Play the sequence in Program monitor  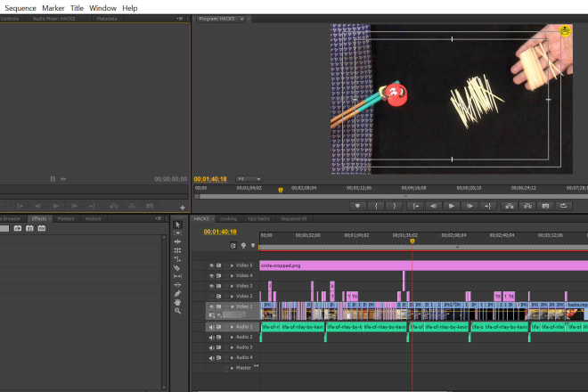(452, 206)
